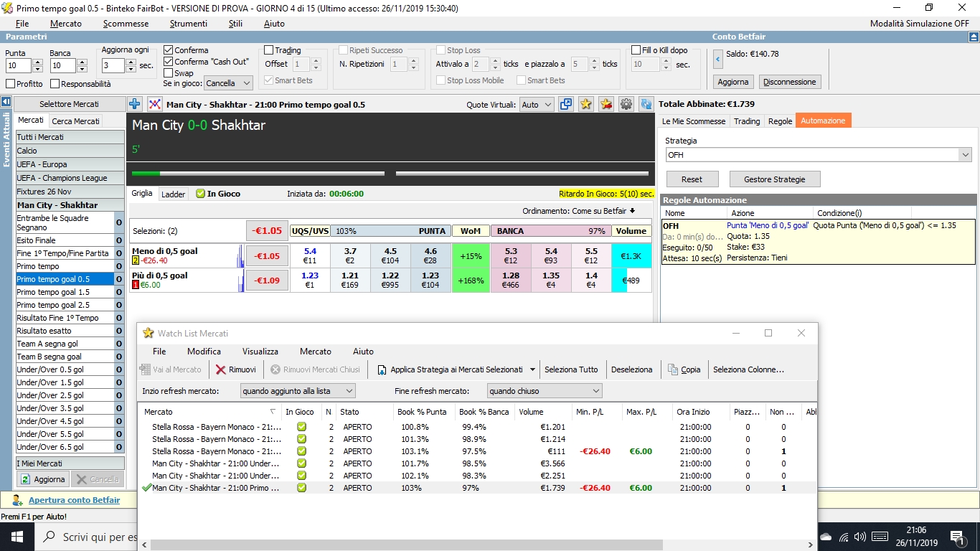This screenshot has height=551, width=980.
Task: Open Gestore Strategie
Action: 775,179
